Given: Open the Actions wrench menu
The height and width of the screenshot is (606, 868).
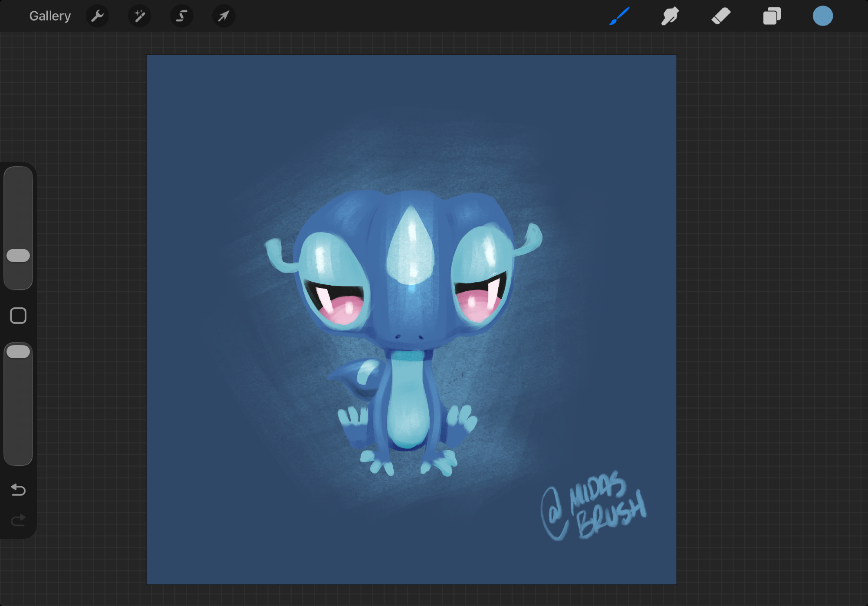Looking at the screenshot, I should tap(97, 16).
